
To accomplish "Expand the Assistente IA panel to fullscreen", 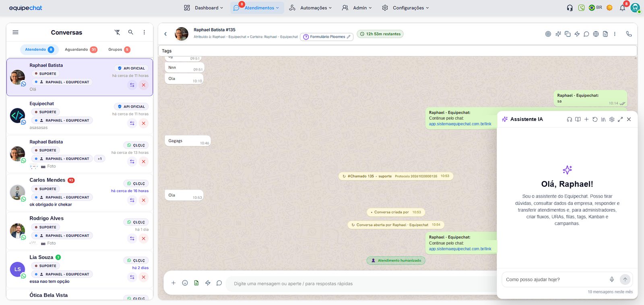I will (620, 119).
